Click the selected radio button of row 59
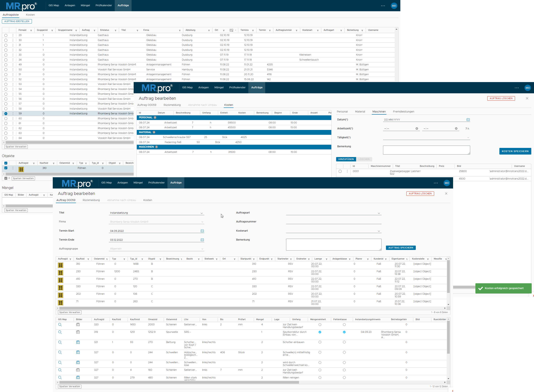The width and height of the screenshot is (534, 392). (x=6, y=114)
